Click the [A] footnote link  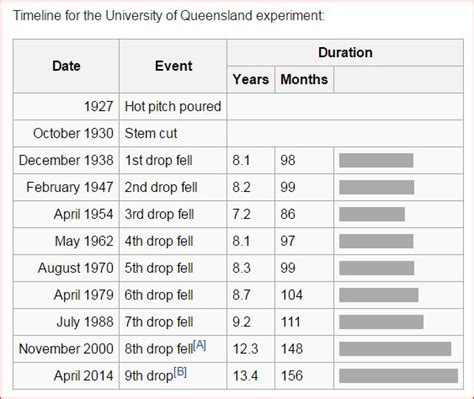(199, 345)
